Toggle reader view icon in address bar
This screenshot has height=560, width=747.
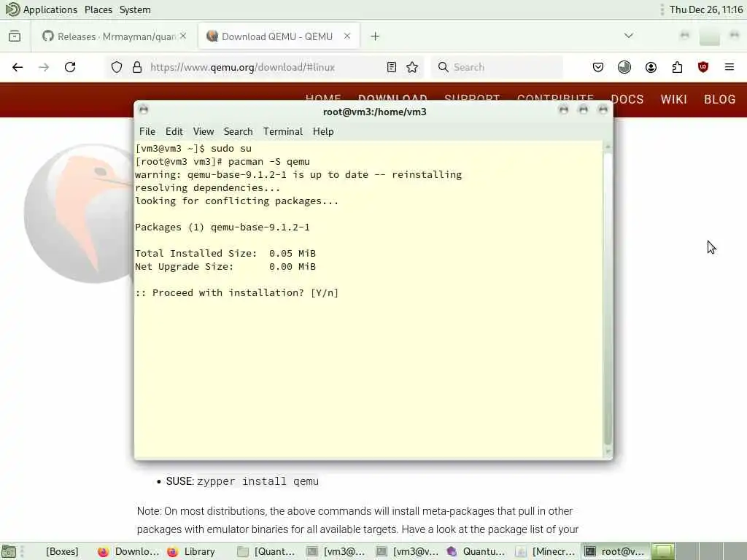(x=392, y=67)
